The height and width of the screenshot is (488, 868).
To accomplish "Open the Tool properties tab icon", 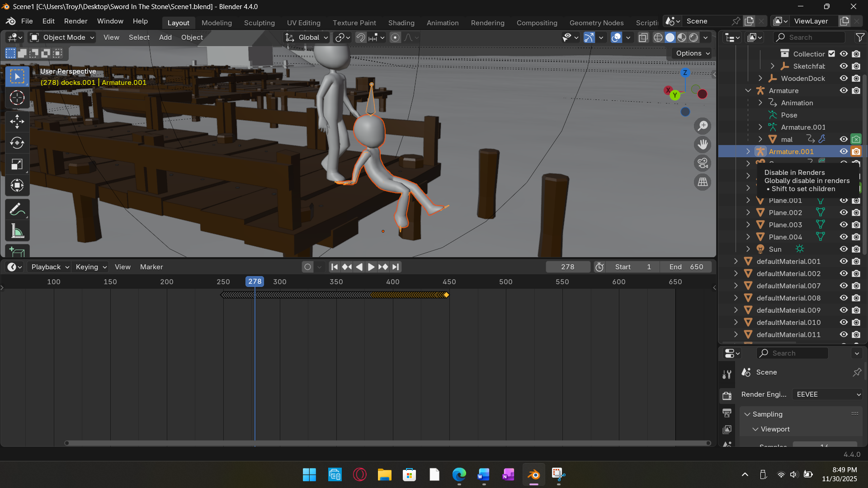I will (727, 375).
